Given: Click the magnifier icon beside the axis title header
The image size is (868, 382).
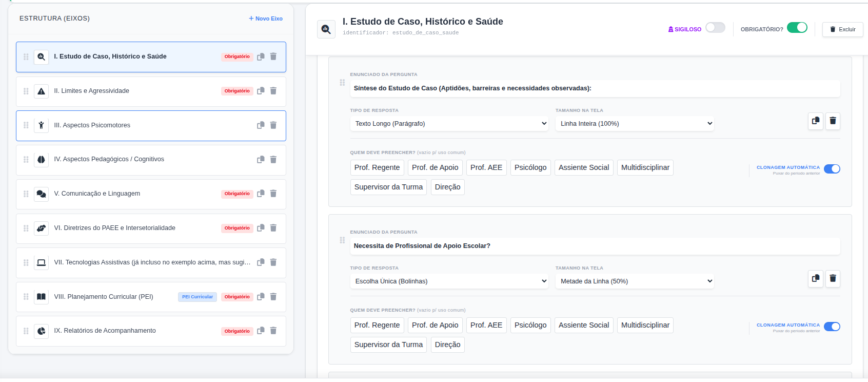Looking at the screenshot, I should point(326,29).
